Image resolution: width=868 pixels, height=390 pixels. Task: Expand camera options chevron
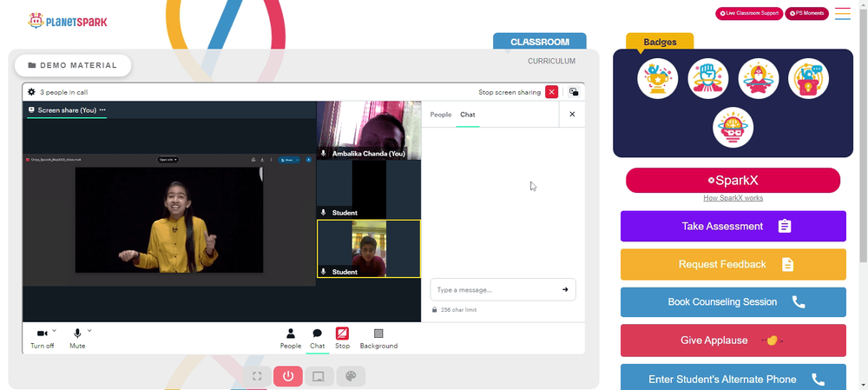click(x=54, y=331)
